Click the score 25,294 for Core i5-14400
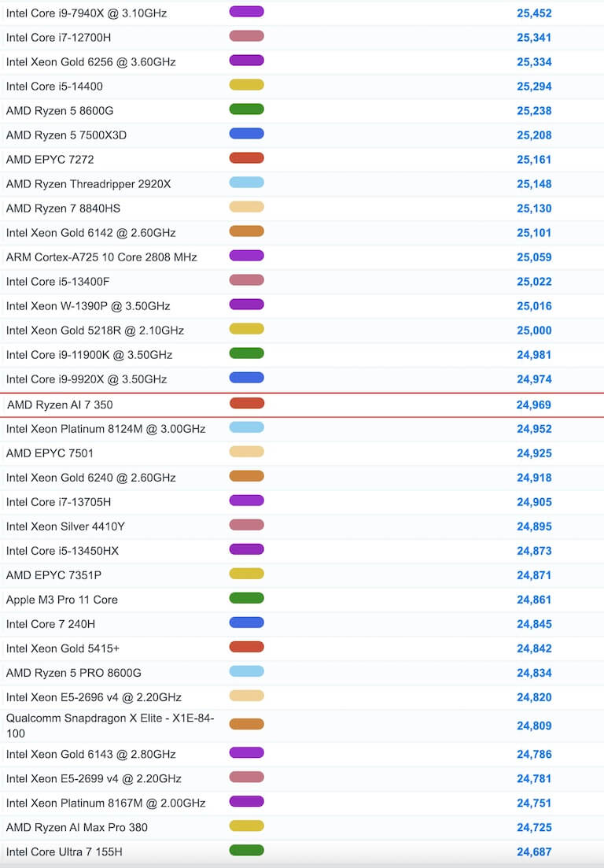The height and width of the screenshot is (868, 604). click(x=534, y=87)
